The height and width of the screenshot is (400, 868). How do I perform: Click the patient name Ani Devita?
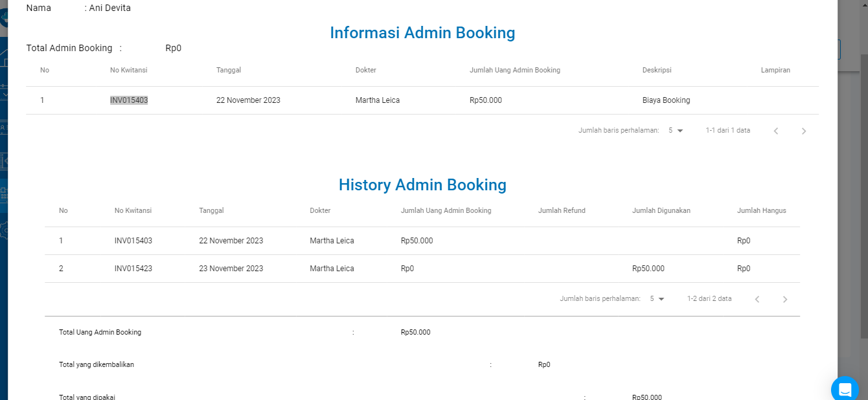tap(110, 8)
